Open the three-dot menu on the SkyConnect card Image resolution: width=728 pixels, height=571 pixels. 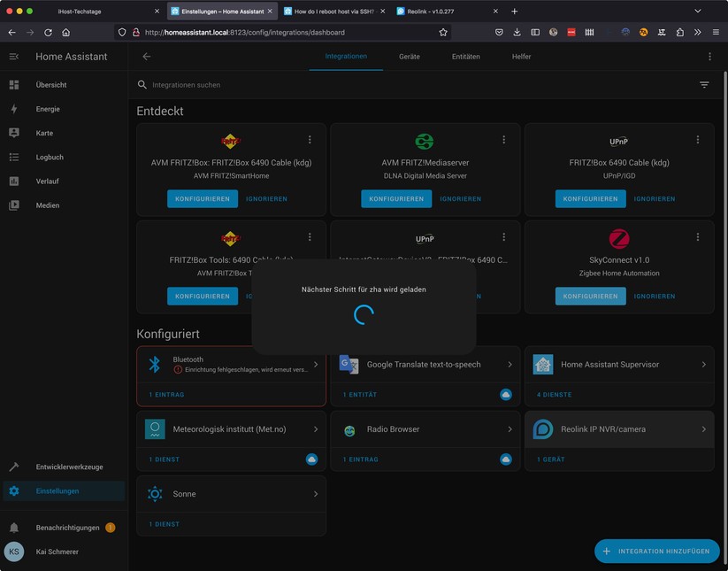point(698,236)
